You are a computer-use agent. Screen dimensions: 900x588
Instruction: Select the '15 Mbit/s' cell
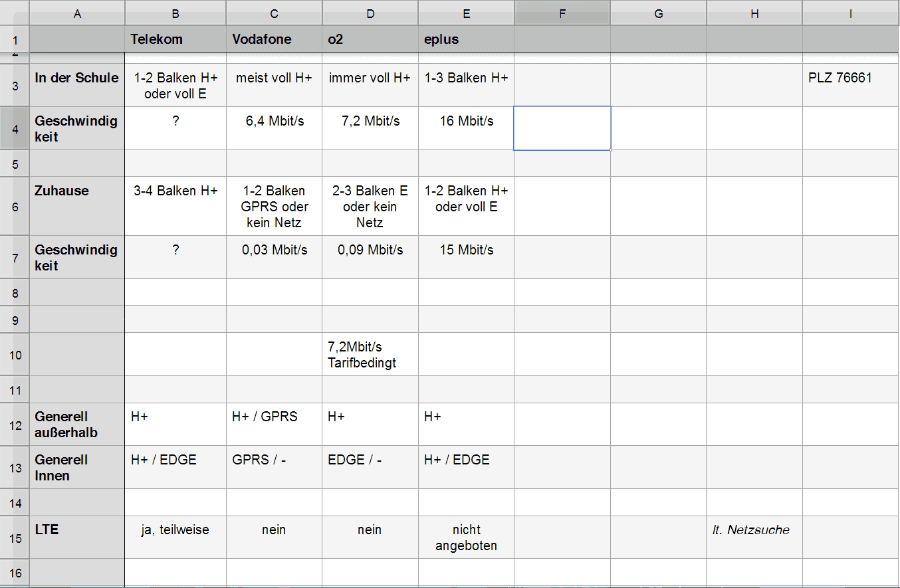pyautogui.click(x=466, y=257)
